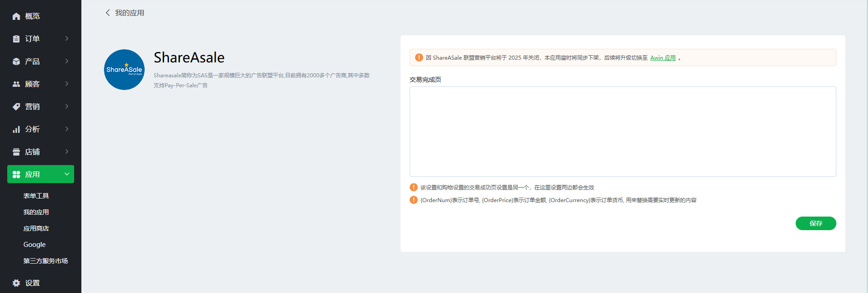
Task: Expand the 订单 submenu chevron
Action: pos(67,38)
